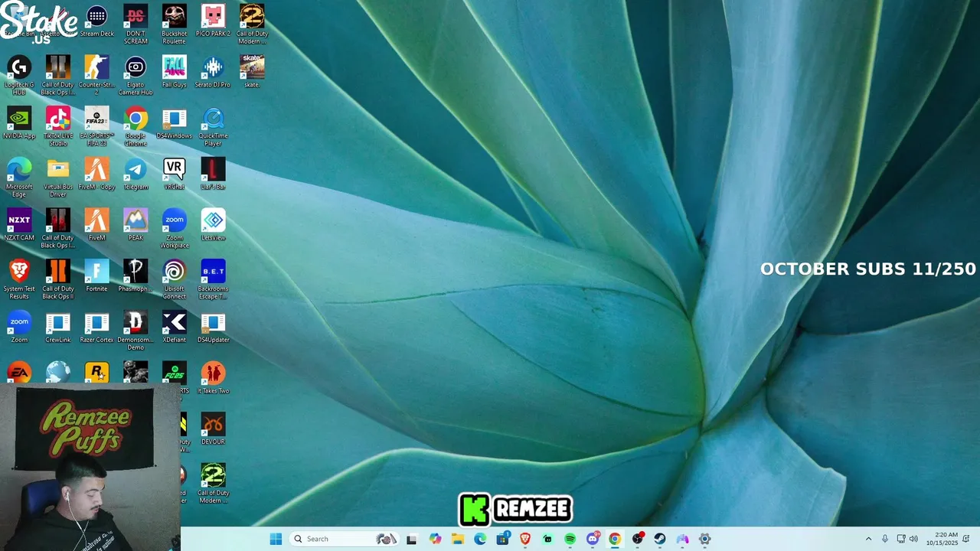Open the clock and date flyout

pos(942,539)
